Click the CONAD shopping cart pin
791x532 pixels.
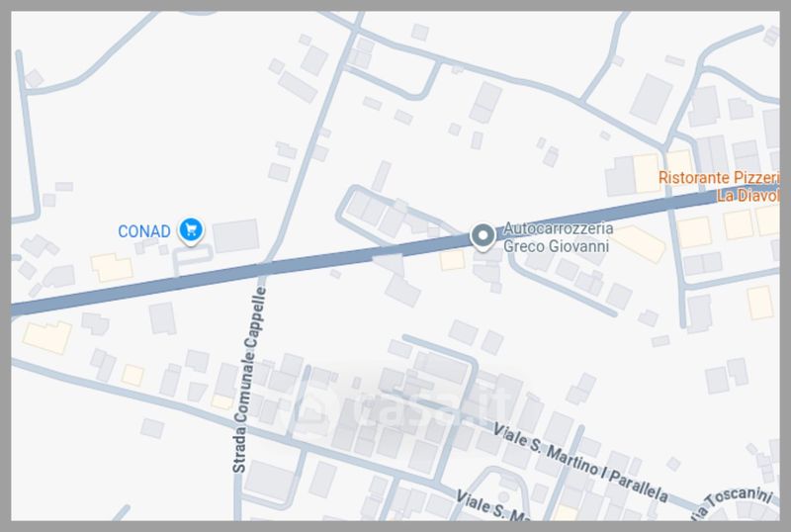click(x=191, y=230)
